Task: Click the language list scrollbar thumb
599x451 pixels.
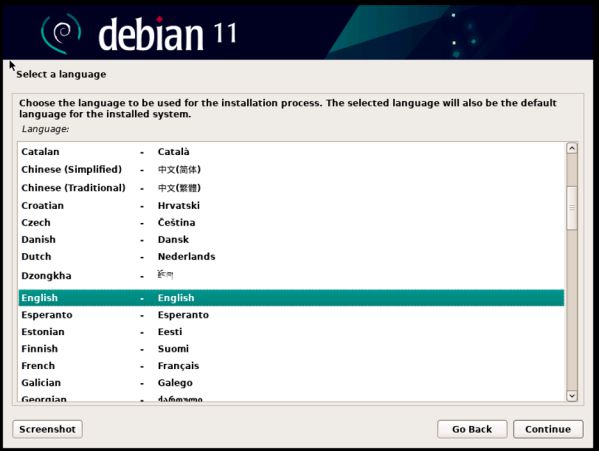Action: coord(571,208)
